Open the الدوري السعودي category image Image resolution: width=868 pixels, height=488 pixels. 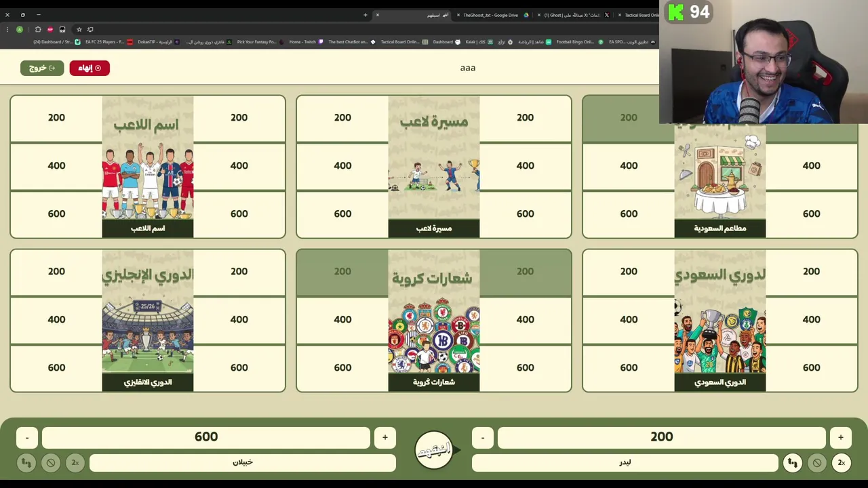[x=720, y=321]
